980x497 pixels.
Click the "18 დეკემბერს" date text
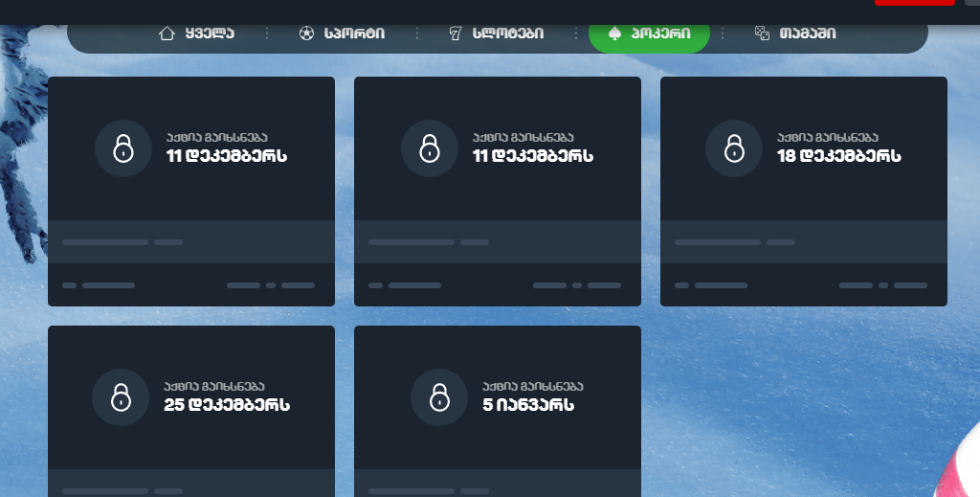pos(838,156)
